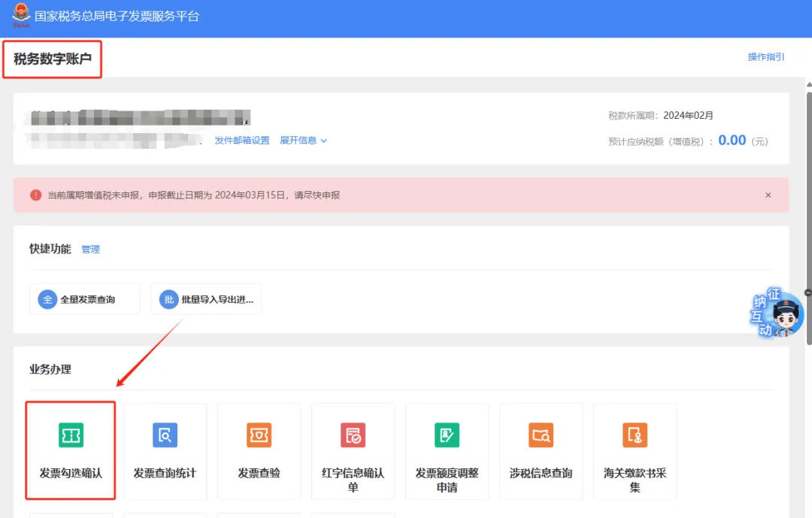Image resolution: width=812 pixels, height=518 pixels.
Task: Click the 发票勾选确认 label text
Action: (71, 473)
